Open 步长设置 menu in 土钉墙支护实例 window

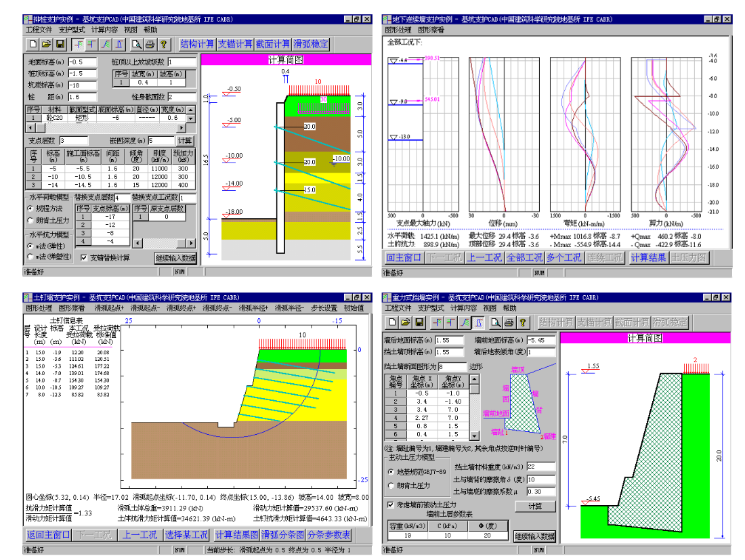coord(324,308)
